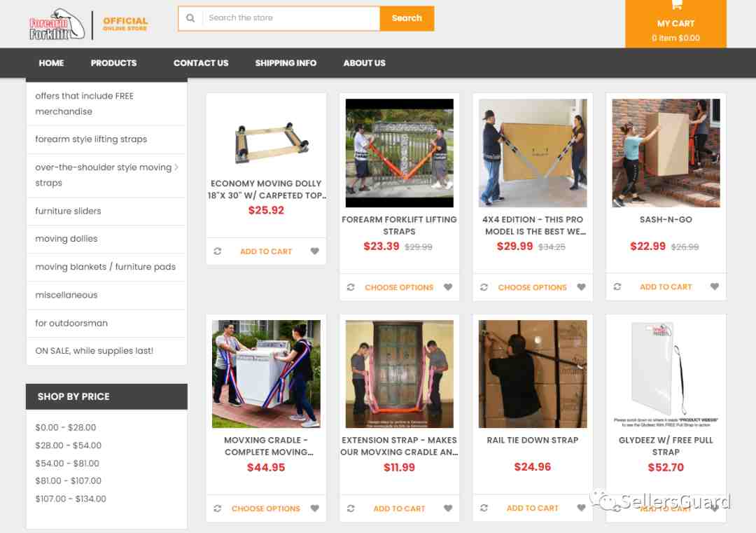Click the $25.92 Economy Moving Dolly price
Image resolution: width=756 pixels, height=533 pixels.
[x=266, y=211]
